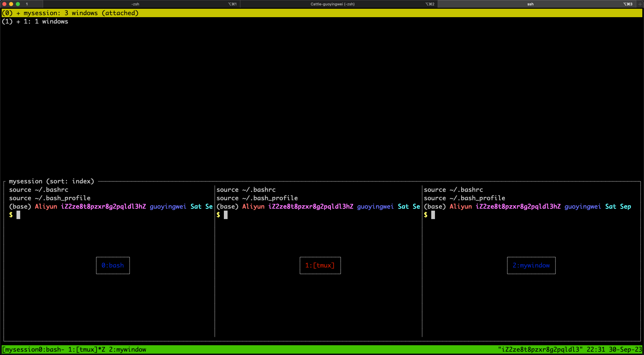Click the new tab plus icon
Viewport: 644px width, 355px height.
coord(640,4)
